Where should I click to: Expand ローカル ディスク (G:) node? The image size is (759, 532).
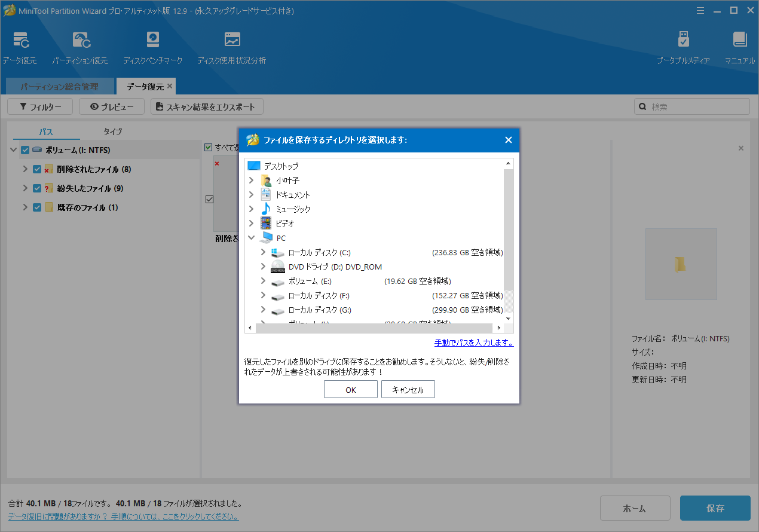click(x=263, y=310)
